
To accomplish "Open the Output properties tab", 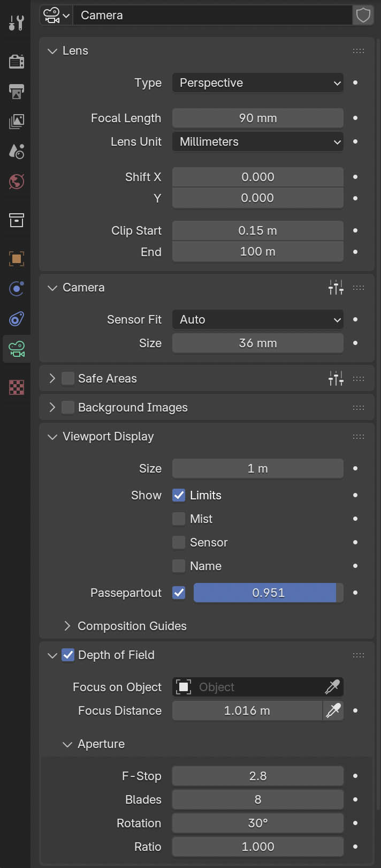I will tap(17, 92).
